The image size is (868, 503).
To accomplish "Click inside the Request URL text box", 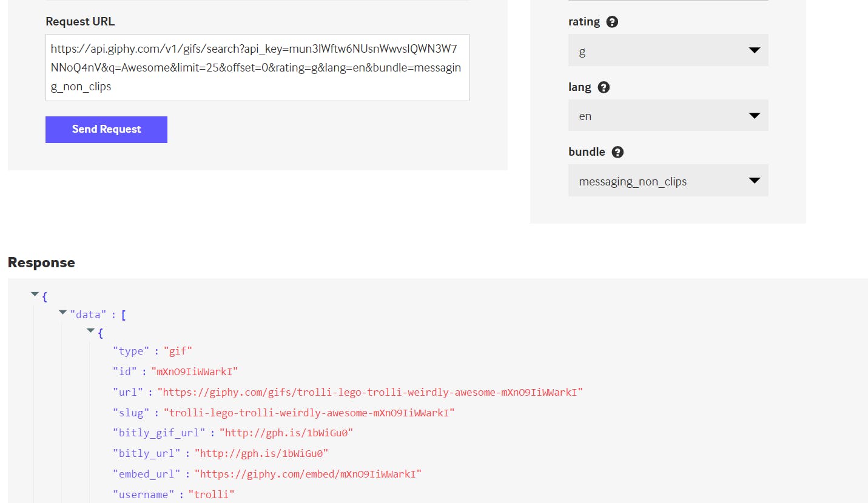I will 257,67.
